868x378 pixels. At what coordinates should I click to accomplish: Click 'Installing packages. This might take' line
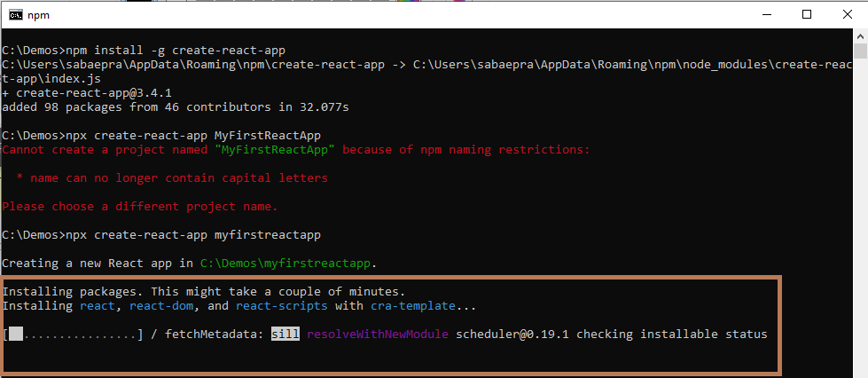click(204, 291)
